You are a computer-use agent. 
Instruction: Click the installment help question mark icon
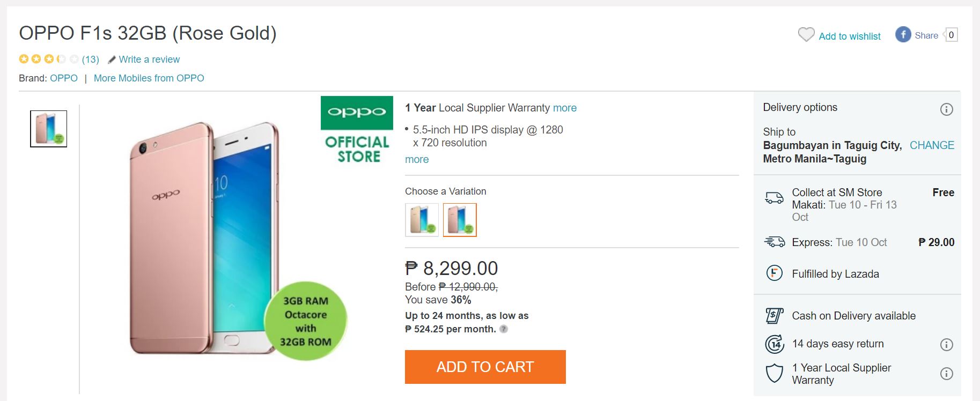tap(504, 329)
